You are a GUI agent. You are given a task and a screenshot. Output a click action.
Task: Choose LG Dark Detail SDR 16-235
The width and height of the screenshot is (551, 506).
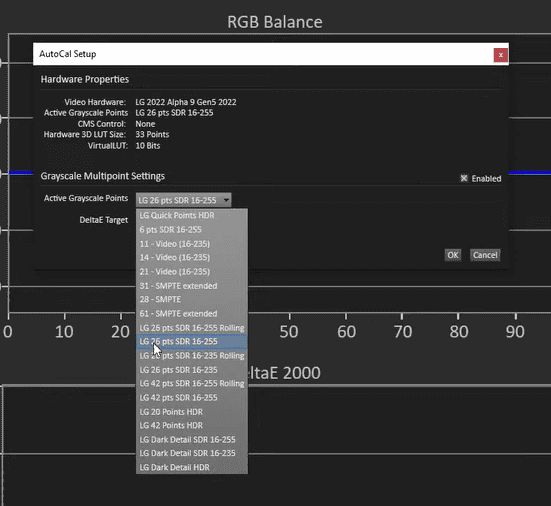click(x=192, y=453)
